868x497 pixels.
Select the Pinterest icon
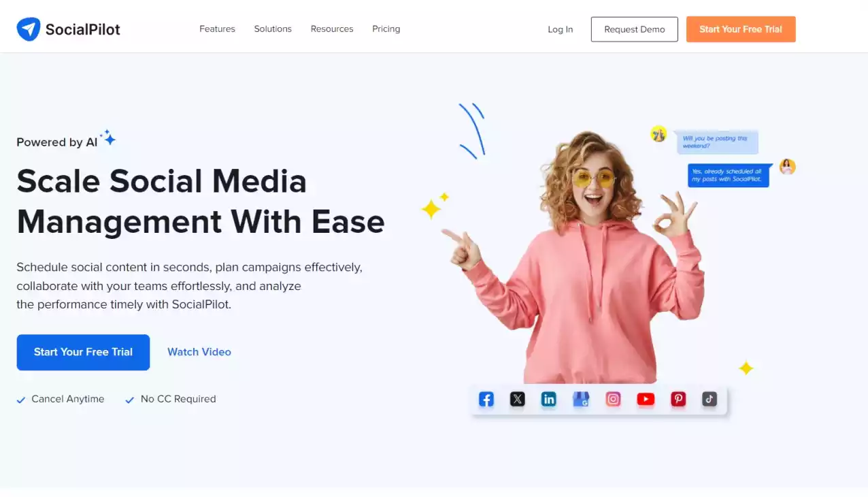coord(678,400)
